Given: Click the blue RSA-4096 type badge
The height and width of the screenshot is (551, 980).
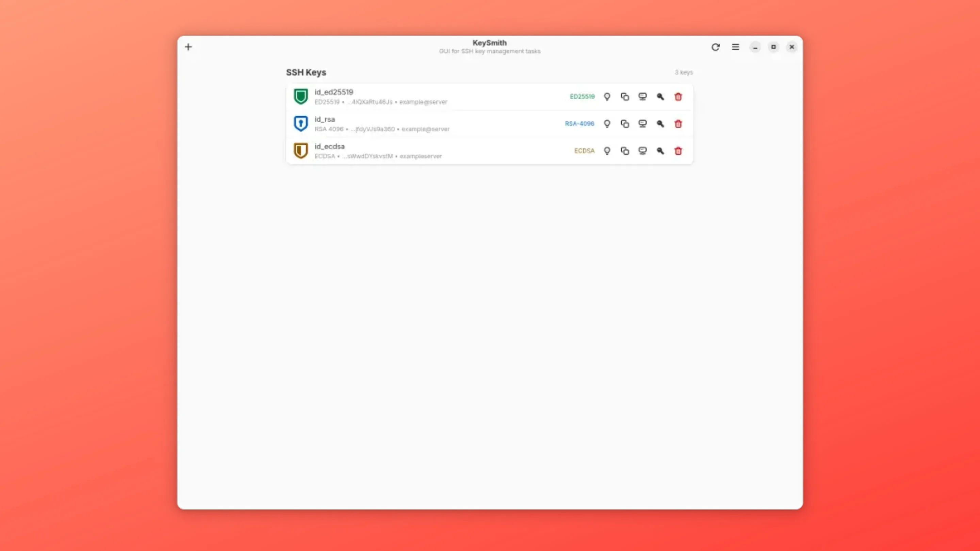Looking at the screenshot, I should [579, 123].
